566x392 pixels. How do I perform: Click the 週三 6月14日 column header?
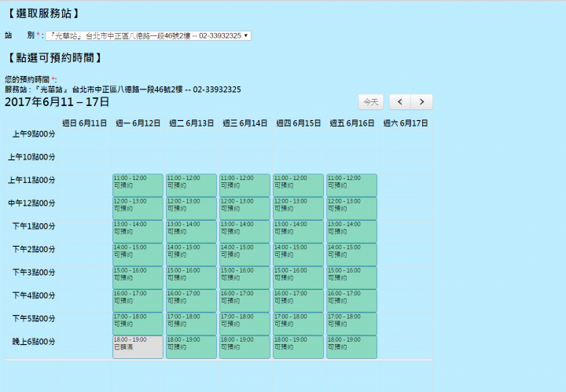[x=244, y=123]
